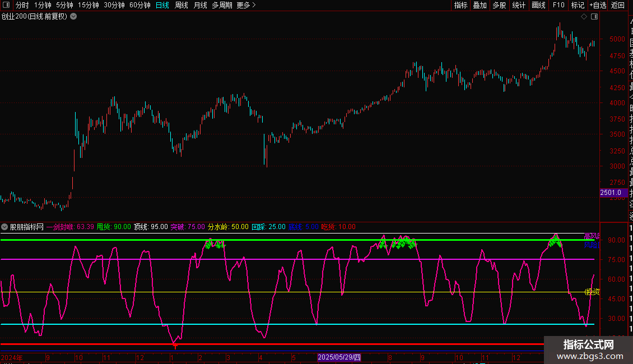Click the diamond marker icon above the chart

coord(584,17)
